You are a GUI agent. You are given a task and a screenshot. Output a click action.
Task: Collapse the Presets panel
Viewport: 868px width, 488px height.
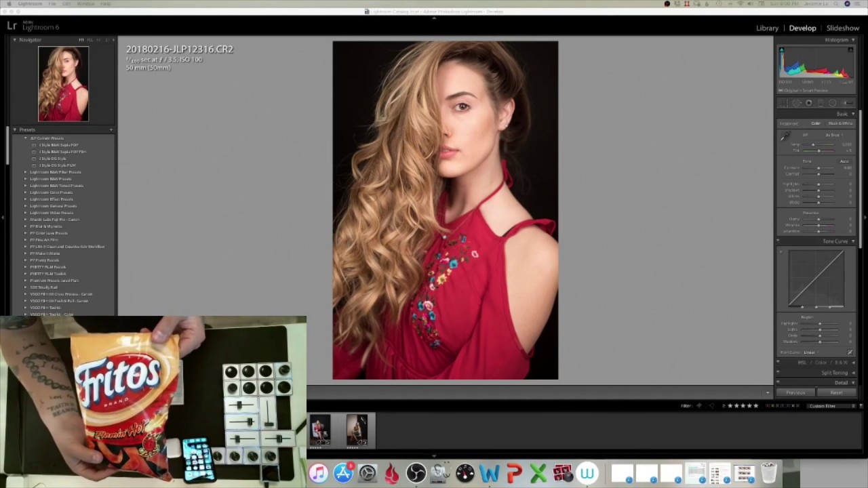tap(14, 129)
